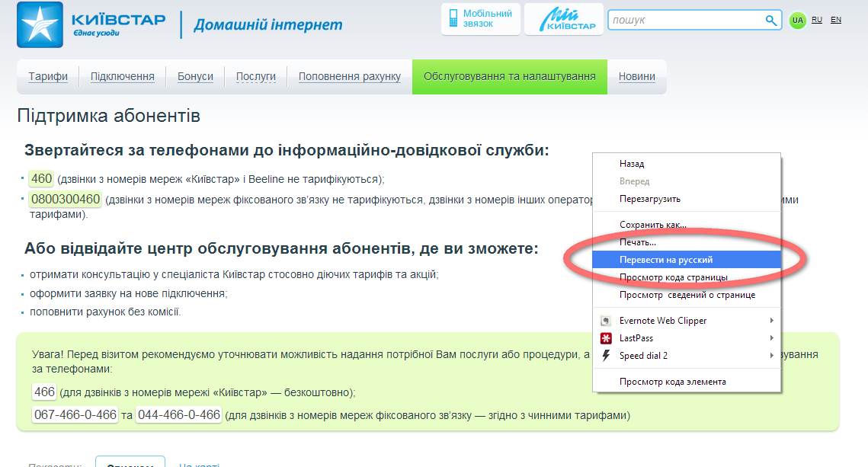Open the Підключення navigation tab

[123, 77]
